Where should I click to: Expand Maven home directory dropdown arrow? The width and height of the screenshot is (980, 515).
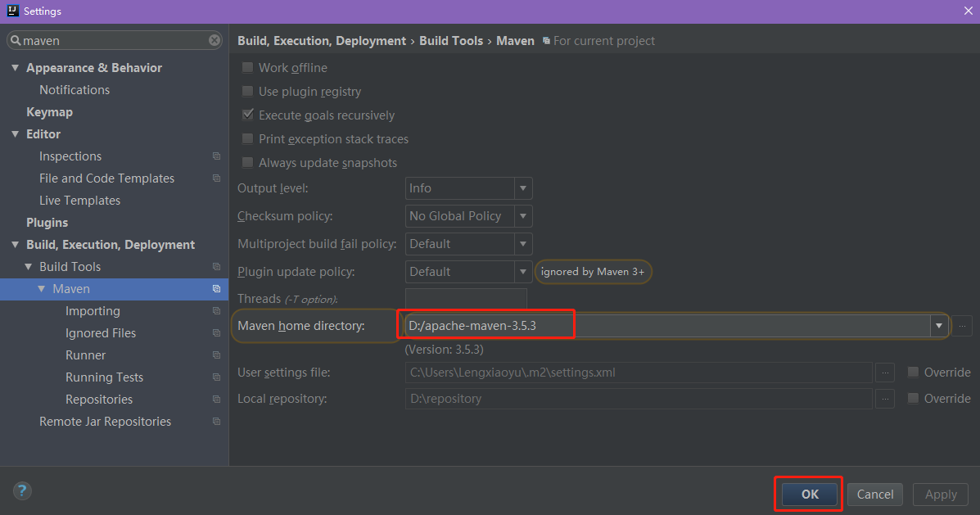938,326
